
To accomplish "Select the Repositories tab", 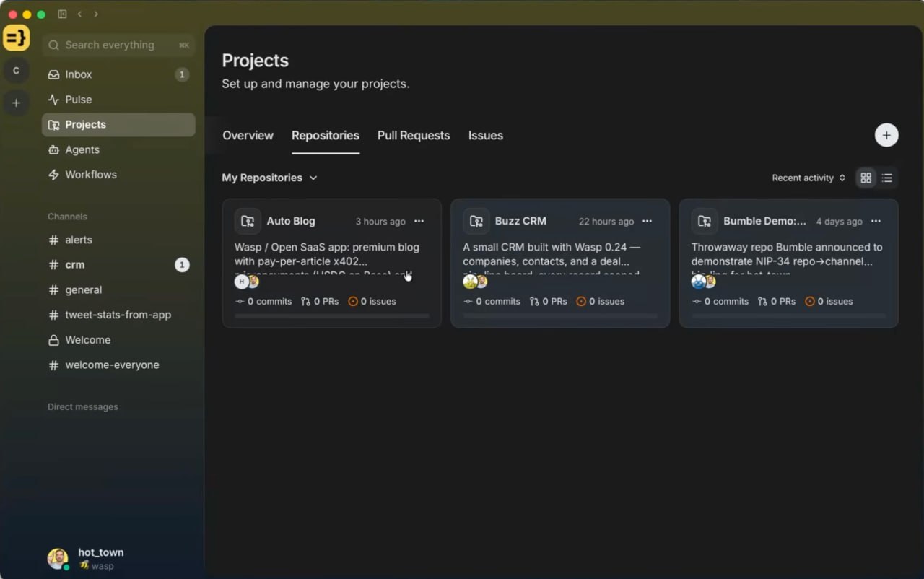I will point(326,135).
